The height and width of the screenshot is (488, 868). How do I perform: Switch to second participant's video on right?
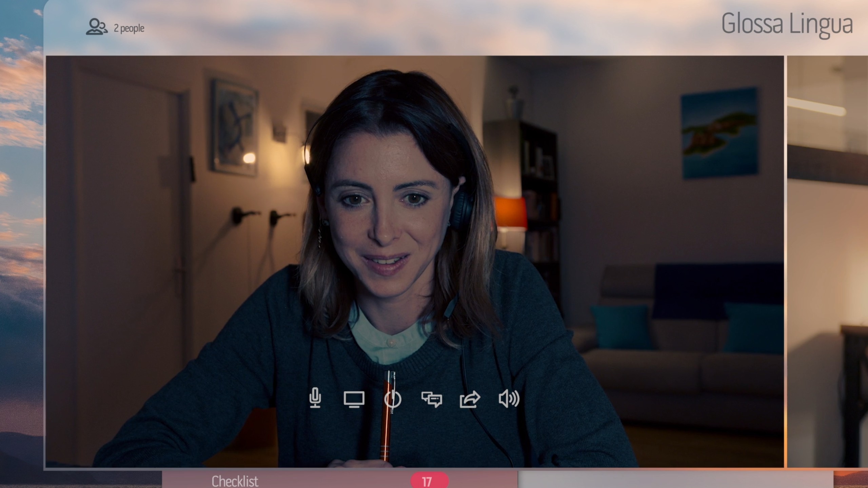pyautogui.click(x=827, y=261)
